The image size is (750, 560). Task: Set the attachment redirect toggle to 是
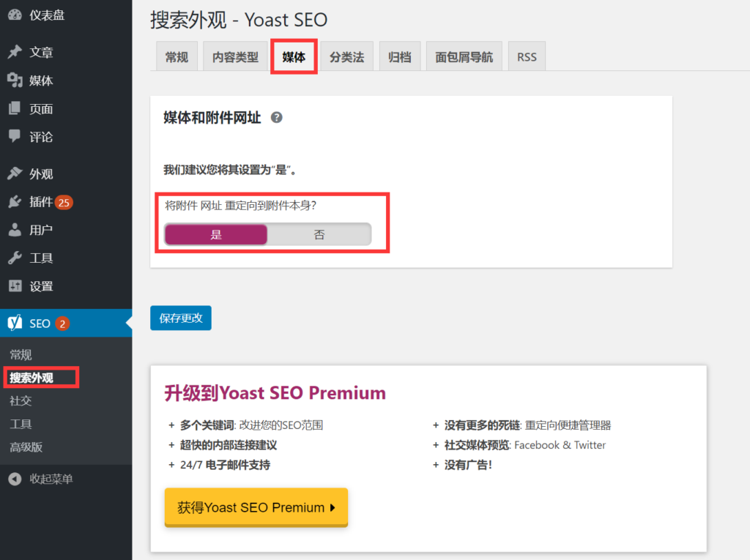click(x=216, y=234)
